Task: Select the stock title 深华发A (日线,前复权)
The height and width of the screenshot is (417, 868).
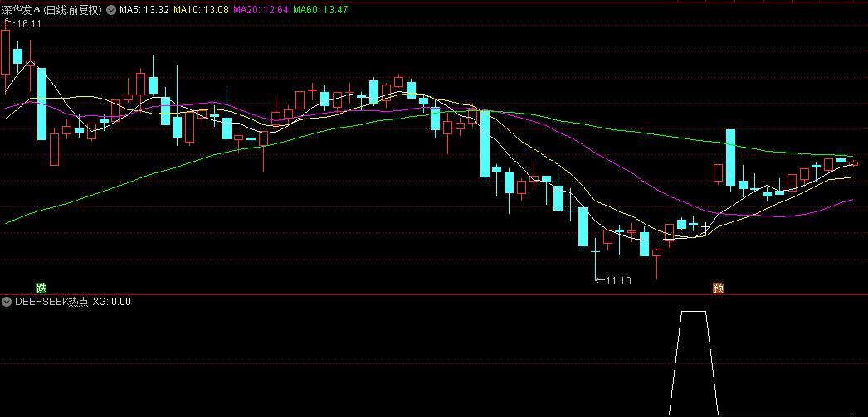Action: click(x=52, y=9)
